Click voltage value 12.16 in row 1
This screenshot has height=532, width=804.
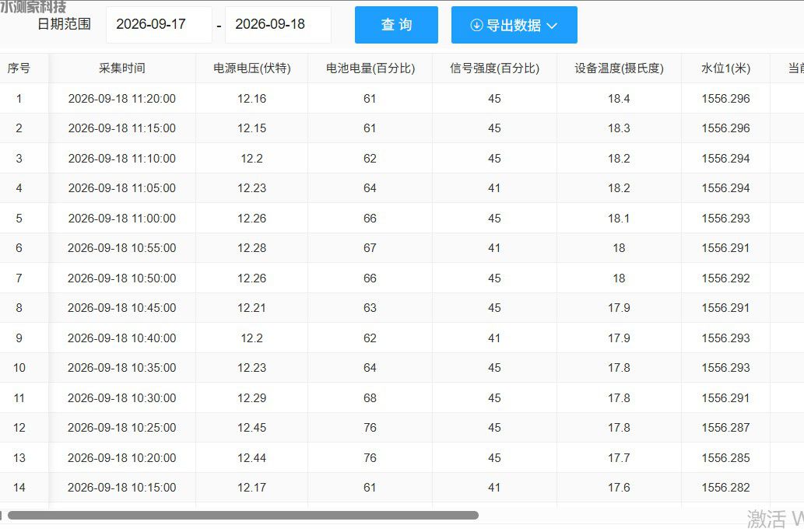tap(251, 99)
